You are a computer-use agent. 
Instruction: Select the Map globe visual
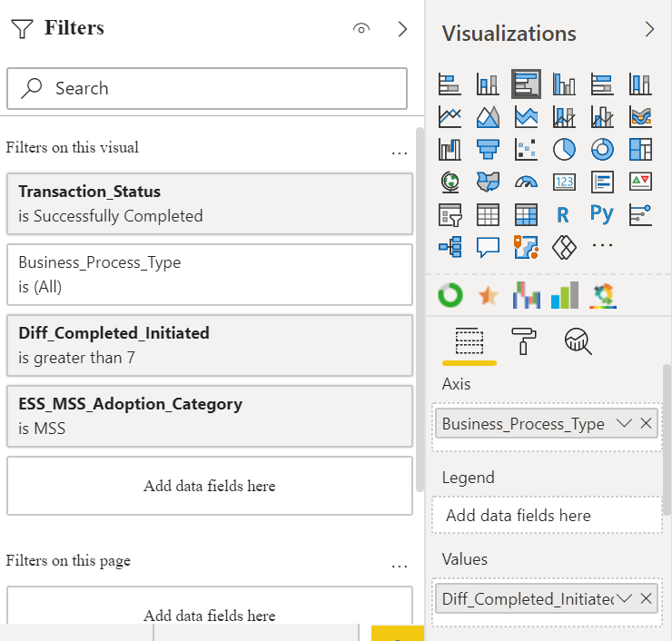(x=450, y=182)
